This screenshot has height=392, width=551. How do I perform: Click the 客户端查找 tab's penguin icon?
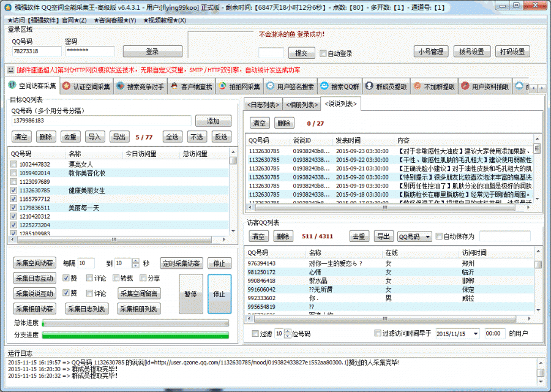[x=174, y=86]
